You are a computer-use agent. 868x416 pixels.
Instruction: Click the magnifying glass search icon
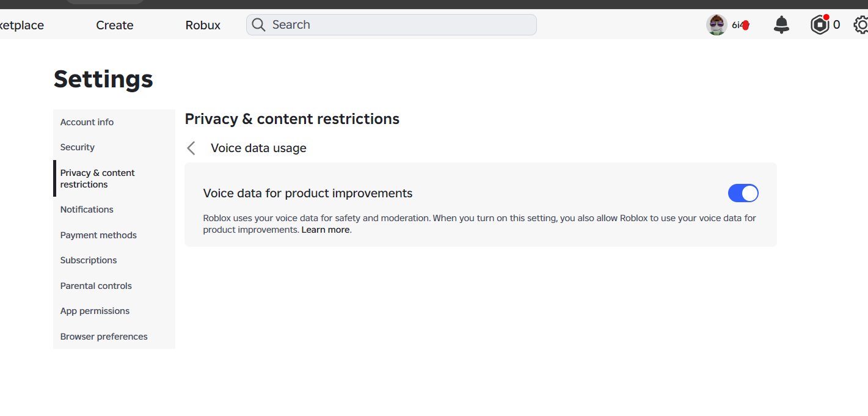point(258,25)
